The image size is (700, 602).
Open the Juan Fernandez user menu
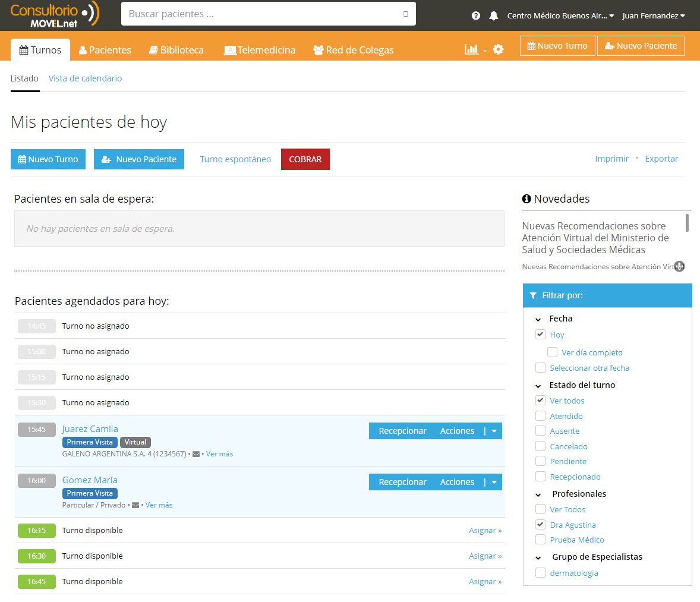(654, 15)
